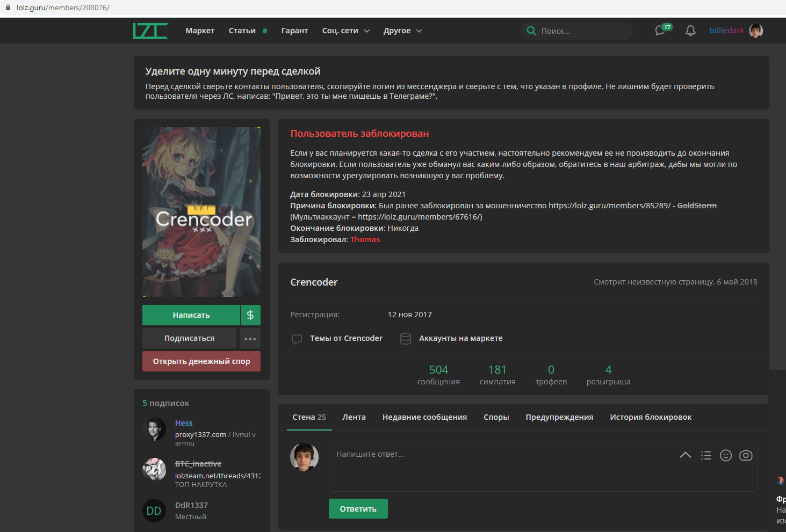This screenshot has height=532, width=786.
Task: Click the struck-through GoldStorm username link
Action: (x=697, y=206)
